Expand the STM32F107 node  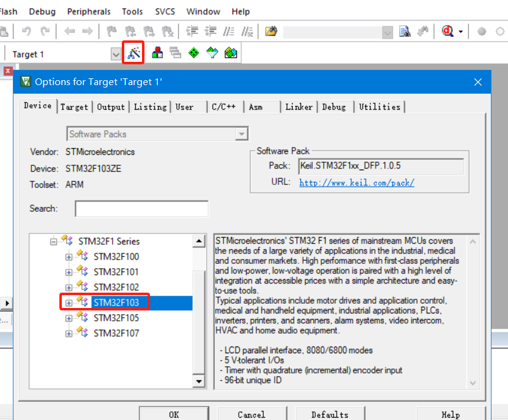click(x=69, y=334)
